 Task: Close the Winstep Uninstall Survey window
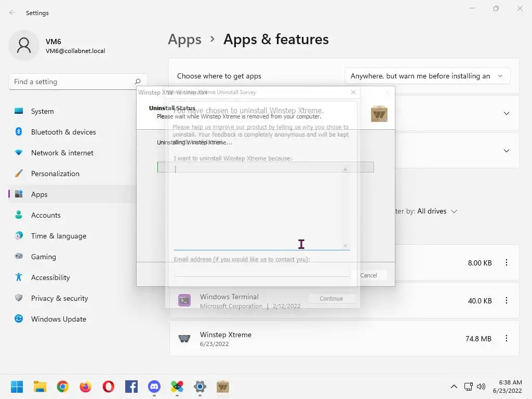point(353,92)
